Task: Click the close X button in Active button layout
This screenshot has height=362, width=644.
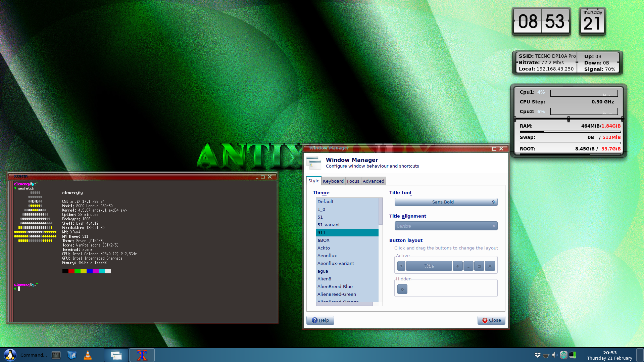Action: point(490,266)
